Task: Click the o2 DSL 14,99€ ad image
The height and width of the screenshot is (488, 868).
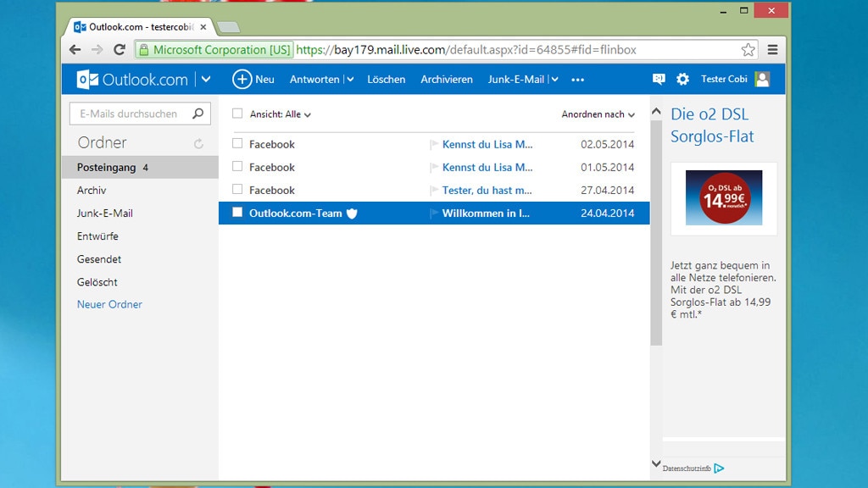Action: pos(724,197)
